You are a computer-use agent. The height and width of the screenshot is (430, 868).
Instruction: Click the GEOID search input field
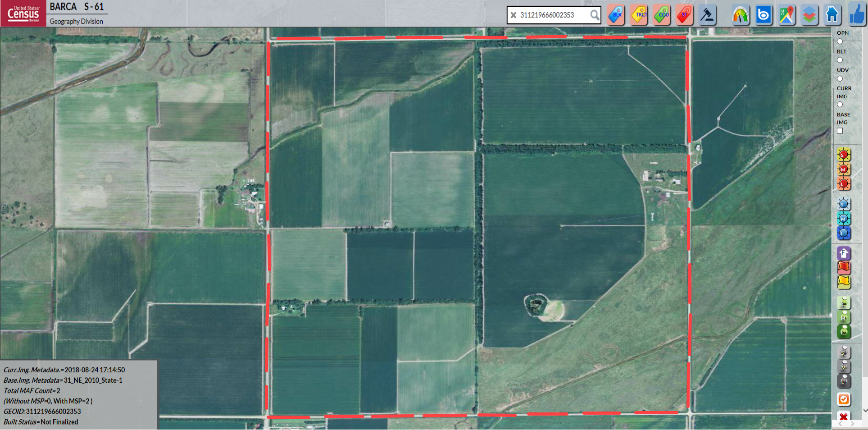click(553, 15)
